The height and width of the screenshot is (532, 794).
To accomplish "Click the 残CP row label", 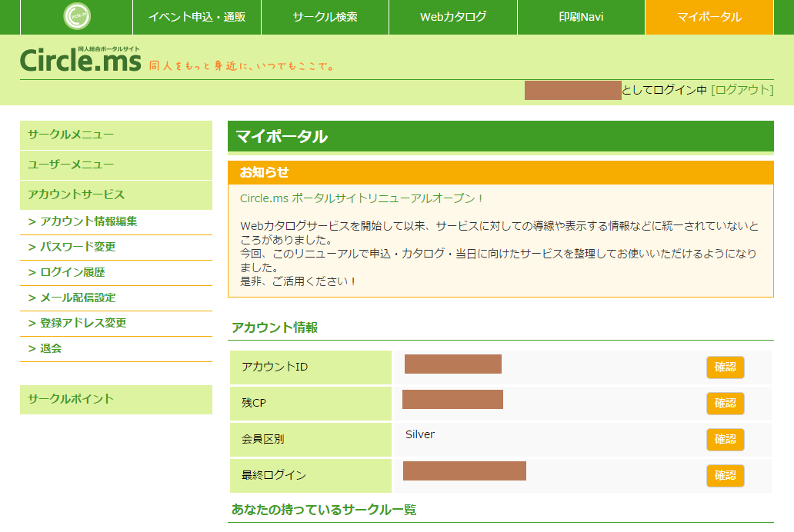I will point(310,404).
